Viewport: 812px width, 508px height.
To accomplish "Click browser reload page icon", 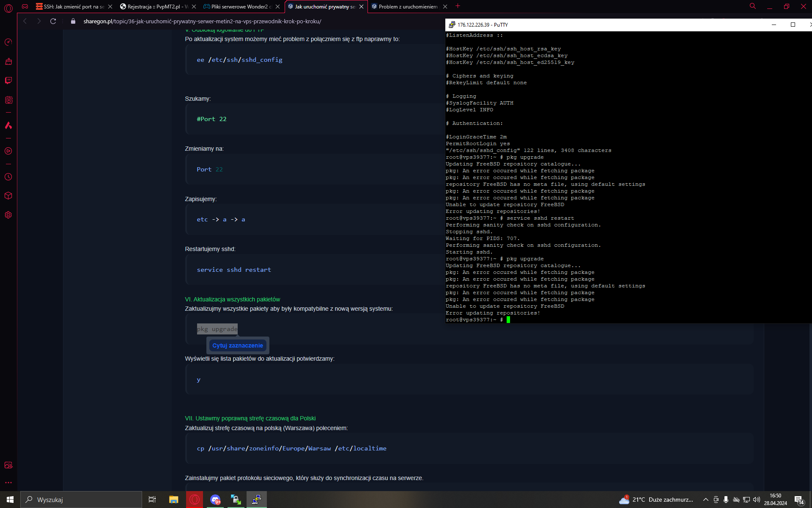I will coord(53,21).
